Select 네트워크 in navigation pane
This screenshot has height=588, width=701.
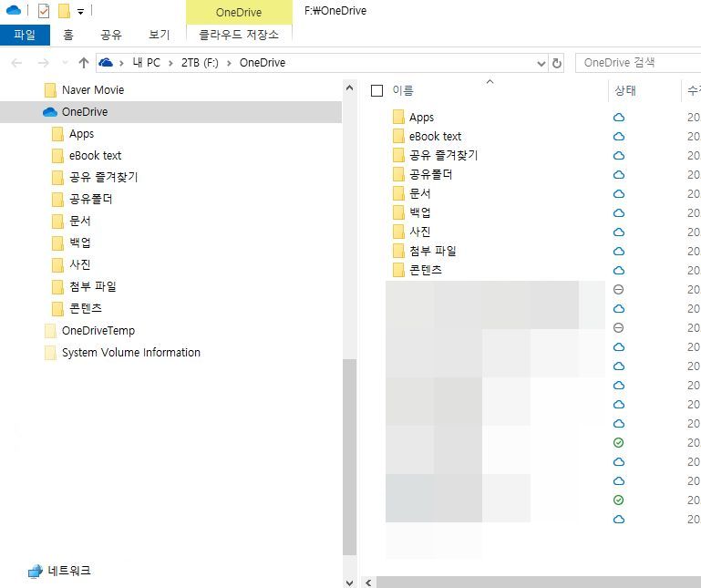[x=69, y=571]
